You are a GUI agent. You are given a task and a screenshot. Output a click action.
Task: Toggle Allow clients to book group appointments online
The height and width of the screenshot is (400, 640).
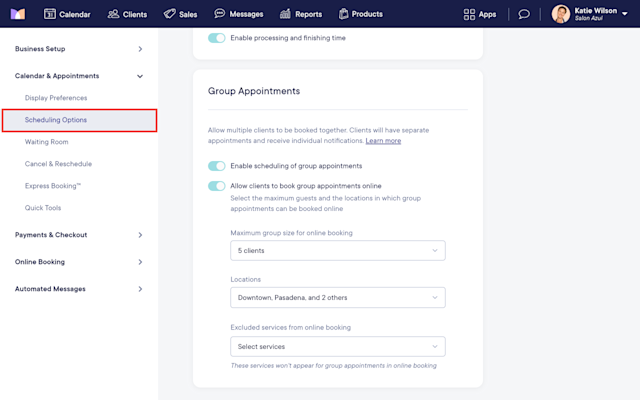point(216,186)
